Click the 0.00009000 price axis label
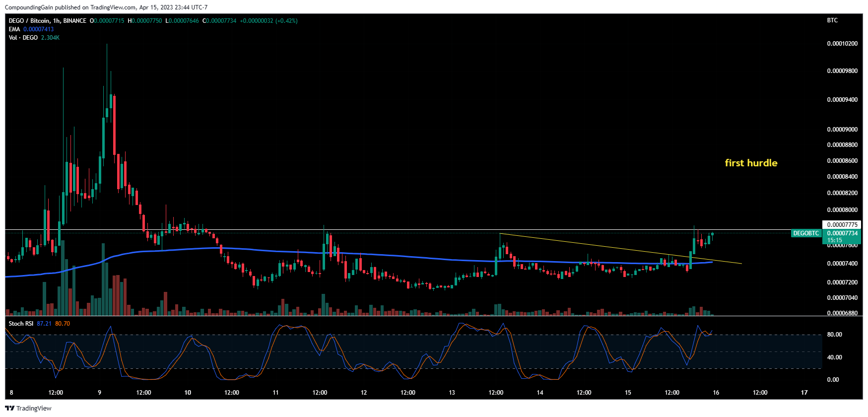This screenshot has width=868, height=417. 842,130
